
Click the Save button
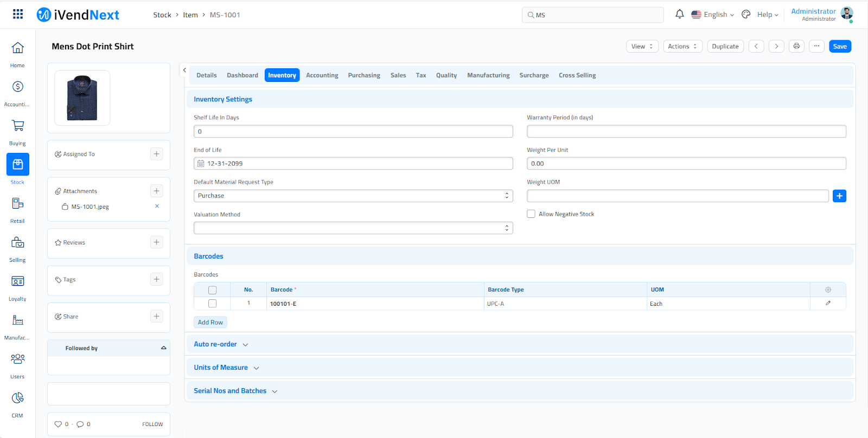coord(840,46)
